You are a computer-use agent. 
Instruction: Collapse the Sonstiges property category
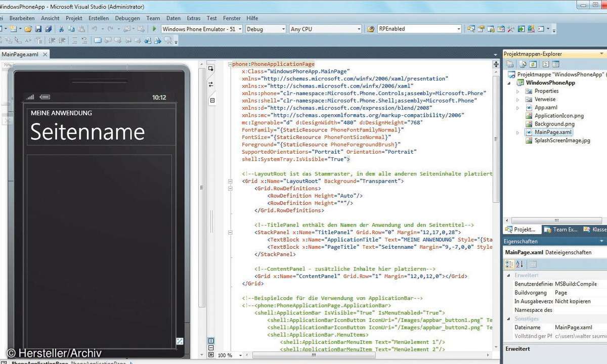pyautogui.click(x=509, y=318)
